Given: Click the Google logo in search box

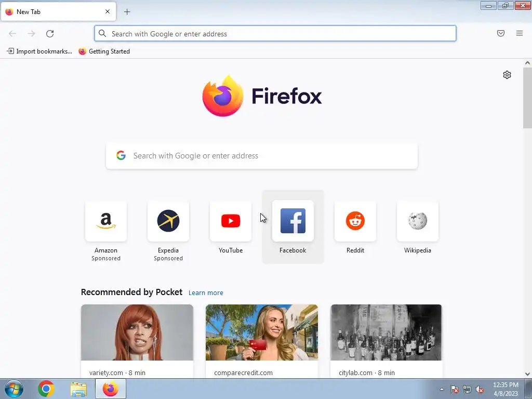Looking at the screenshot, I should [x=121, y=155].
